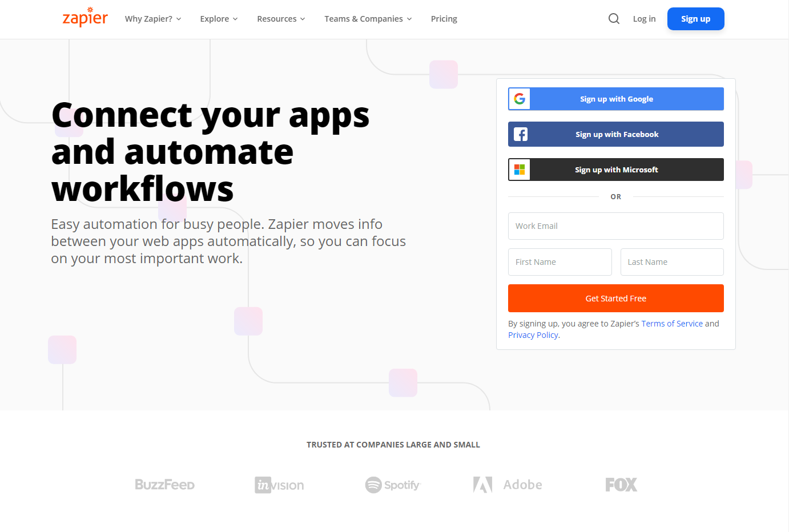Image resolution: width=789 pixels, height=532 pixels.
Task: Click the 'Easy automation for busy people' paragraph
Action: click(x=228, y=241)
